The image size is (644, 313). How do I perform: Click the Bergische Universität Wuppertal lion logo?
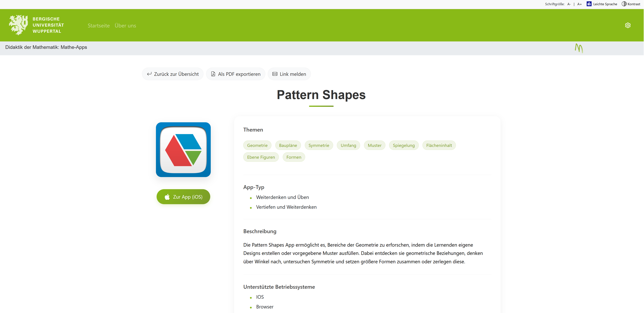tap(18, 25)
